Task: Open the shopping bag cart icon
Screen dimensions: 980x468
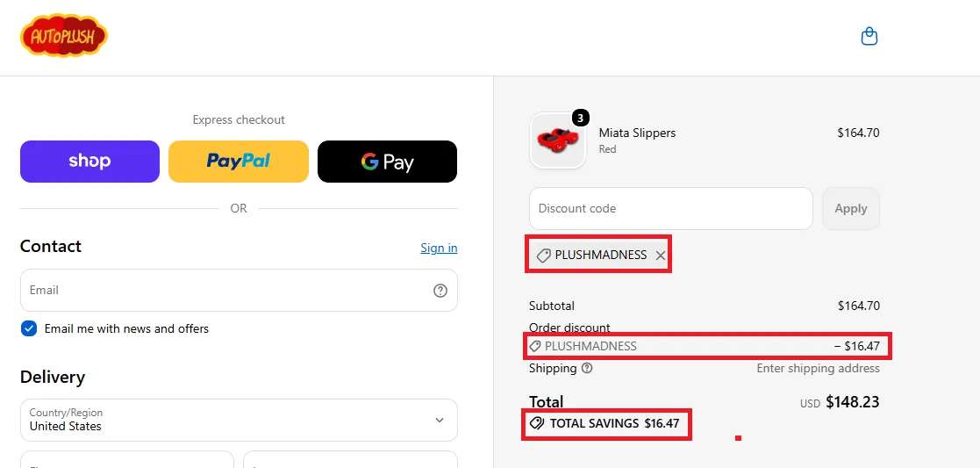Action: pyautogui.click(x=869, y=36)
